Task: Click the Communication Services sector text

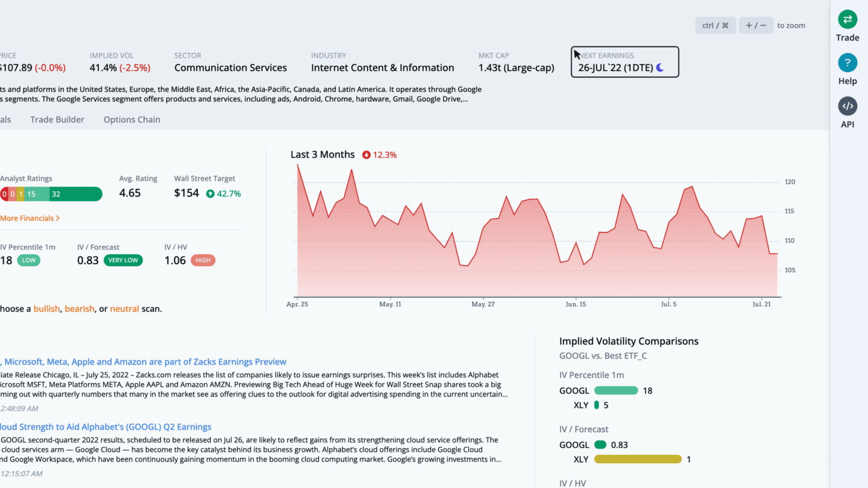Action: coord(231,68)
